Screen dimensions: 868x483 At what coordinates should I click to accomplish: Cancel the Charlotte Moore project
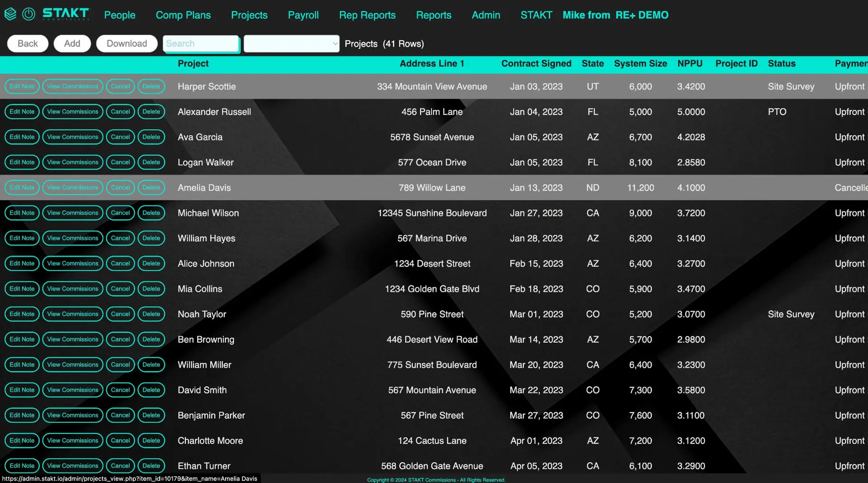[x=120, y=441]
